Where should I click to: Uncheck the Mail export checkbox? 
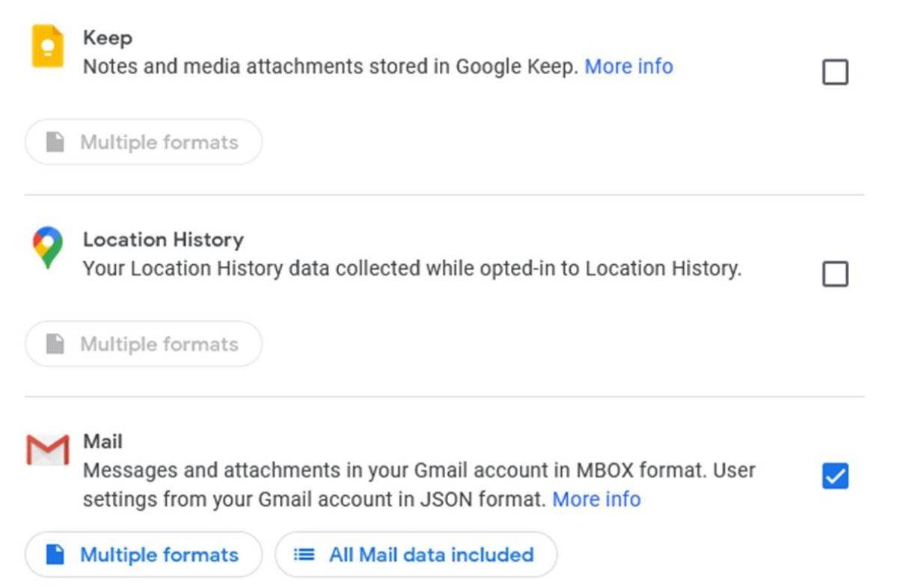coord(835,477)
